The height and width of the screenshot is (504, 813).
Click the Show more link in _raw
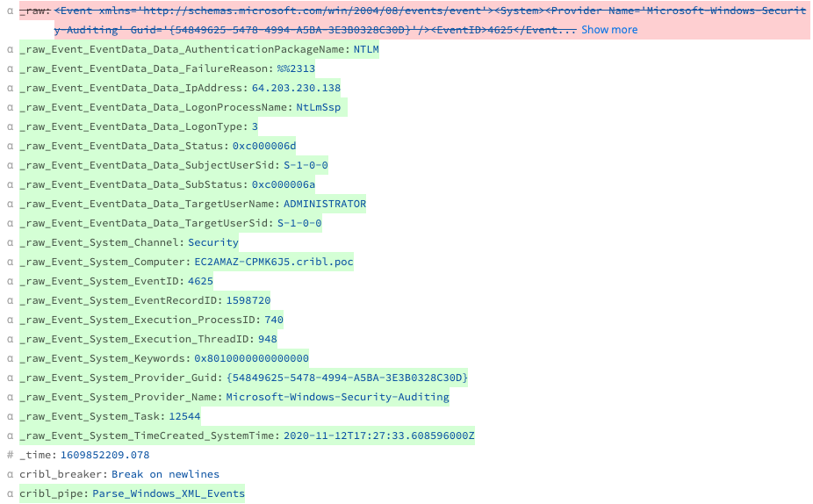coord(609,30)
